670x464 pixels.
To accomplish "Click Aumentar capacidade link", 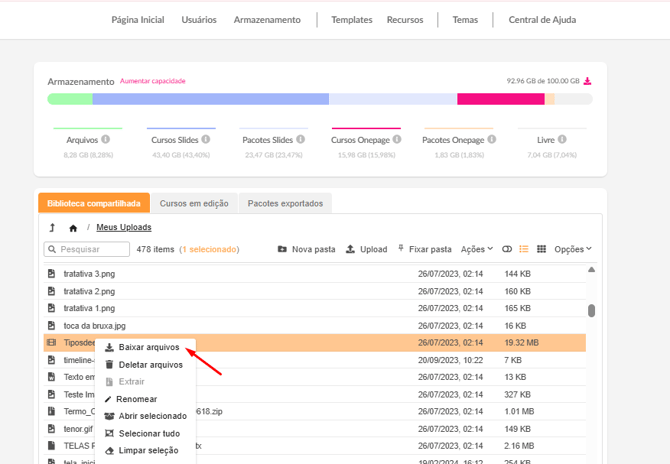I will pyautogui.click(x=152, y=81).
